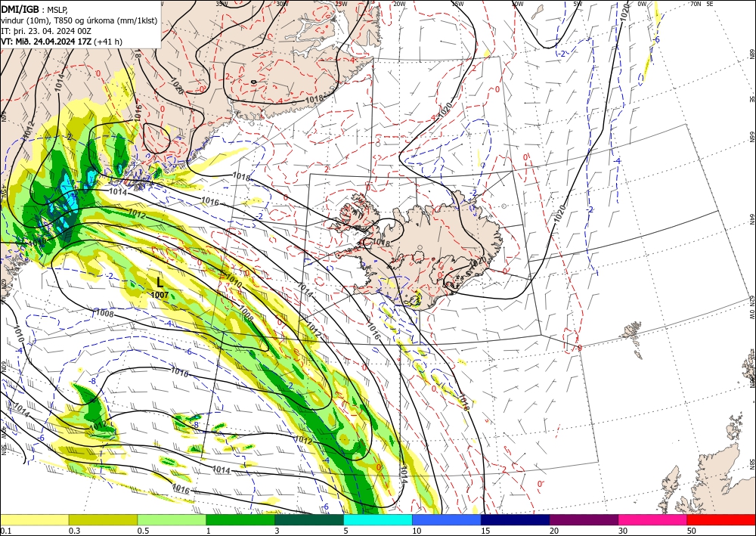
Task: Click the "0.1" legend scale value
Action: pos(5,531)
